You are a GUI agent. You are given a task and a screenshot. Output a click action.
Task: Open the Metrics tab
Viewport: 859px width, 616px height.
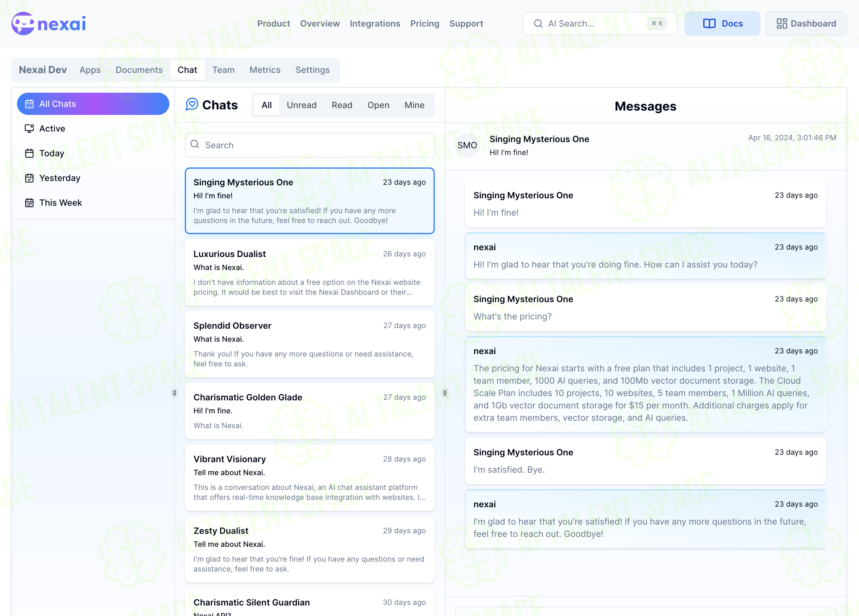pyautogui.click(x=265, y=70)
